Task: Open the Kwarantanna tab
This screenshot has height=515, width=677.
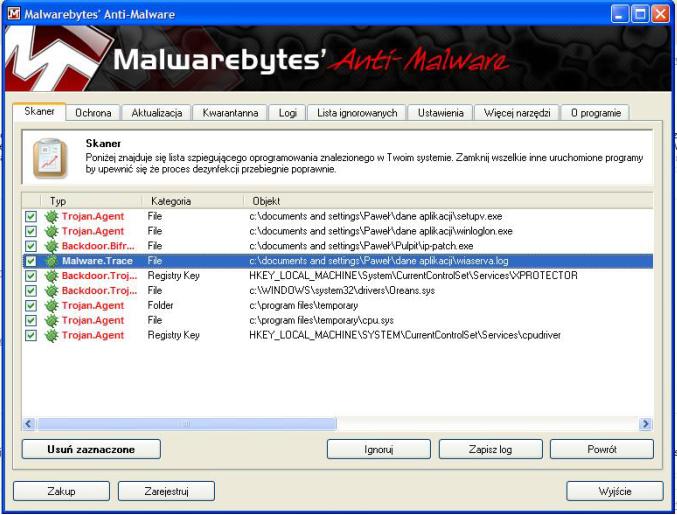Action: point(230,113)
